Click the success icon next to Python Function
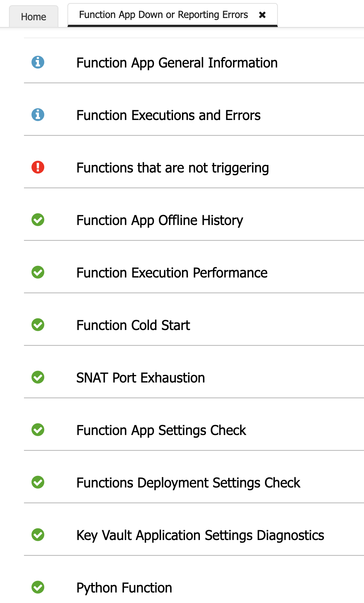Screen dimensions: 364x603 [x=39, y=588]
